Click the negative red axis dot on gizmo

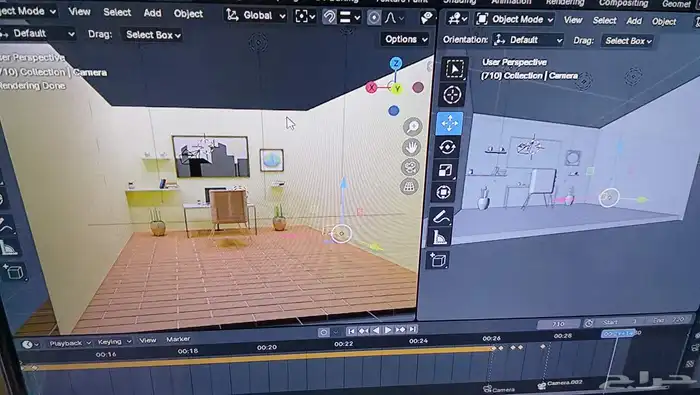(x=418, y=87)
